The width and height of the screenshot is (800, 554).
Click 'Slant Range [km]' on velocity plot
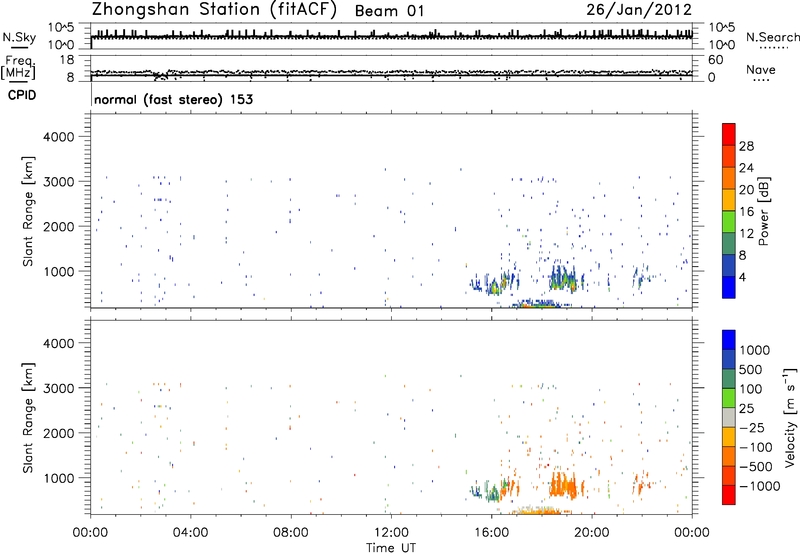(x=28, y=418)
